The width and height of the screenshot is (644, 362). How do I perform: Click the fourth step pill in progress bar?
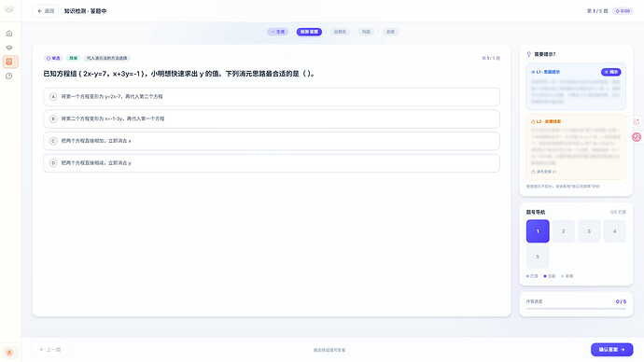pos(367,32)
